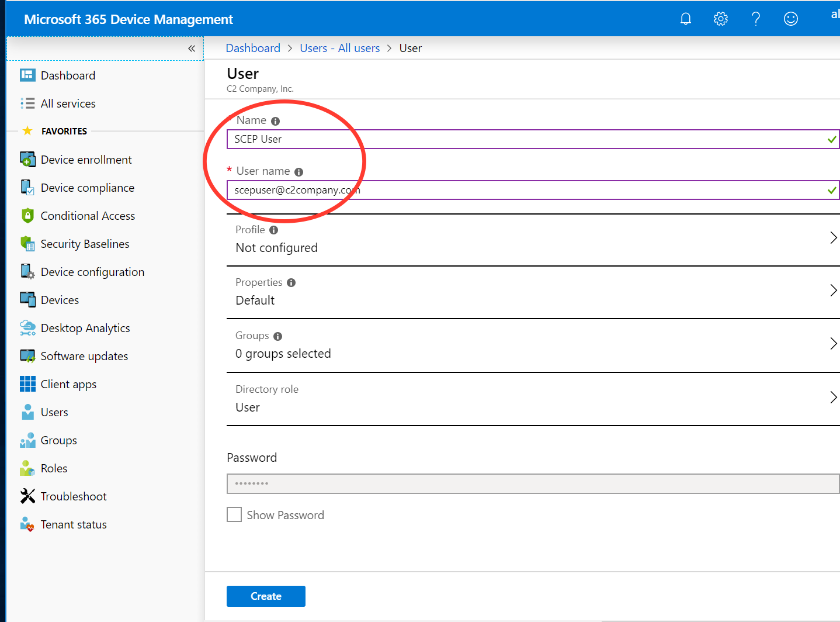The image size is (840, 622).
Task: Open Desktop Analytics
Action: 85,327
